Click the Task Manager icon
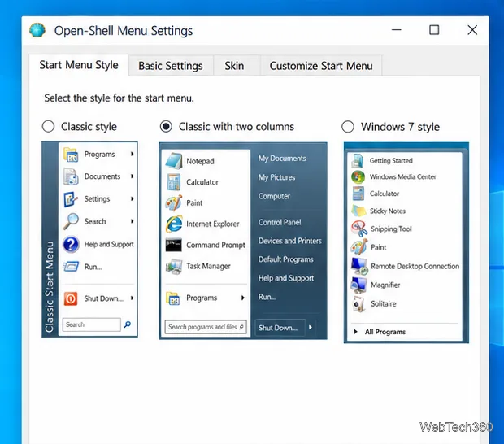 (x=174, y=266)
